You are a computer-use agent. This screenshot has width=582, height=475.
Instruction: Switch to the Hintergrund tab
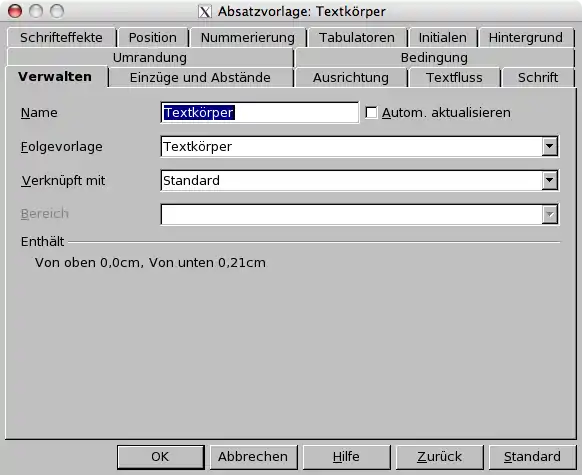[x=526, y=37]
